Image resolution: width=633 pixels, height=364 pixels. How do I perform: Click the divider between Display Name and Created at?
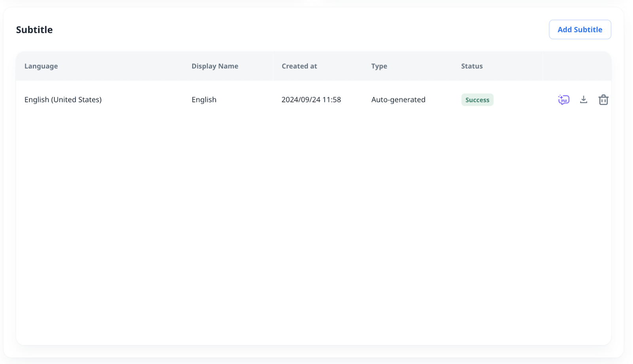[x=273, y=66]
